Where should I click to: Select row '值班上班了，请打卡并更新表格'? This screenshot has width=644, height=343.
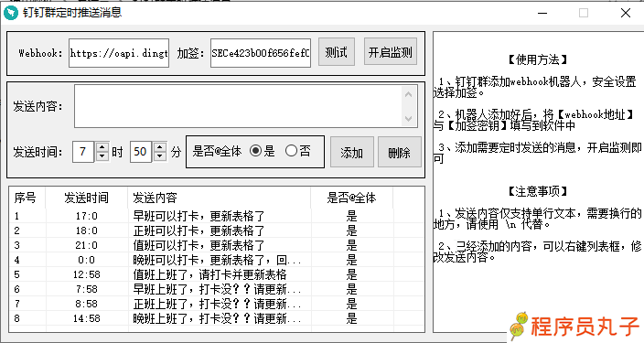coord(217,274)
